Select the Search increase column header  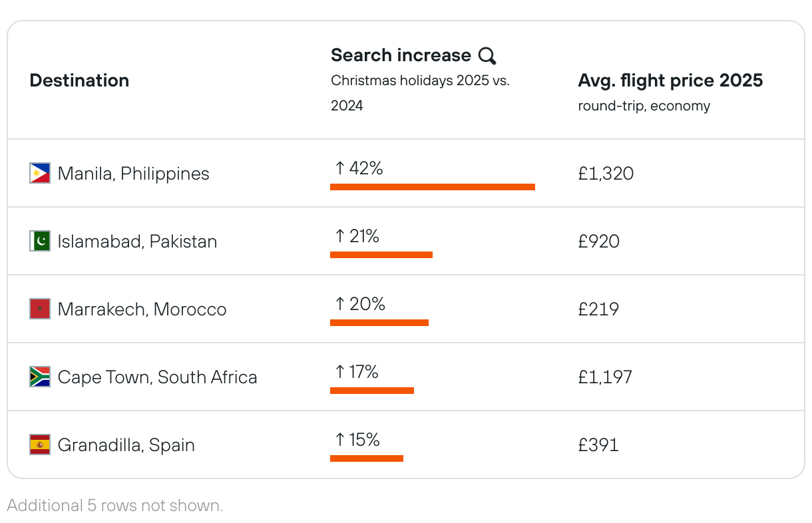pyautogui.click(x=401, y=55)
